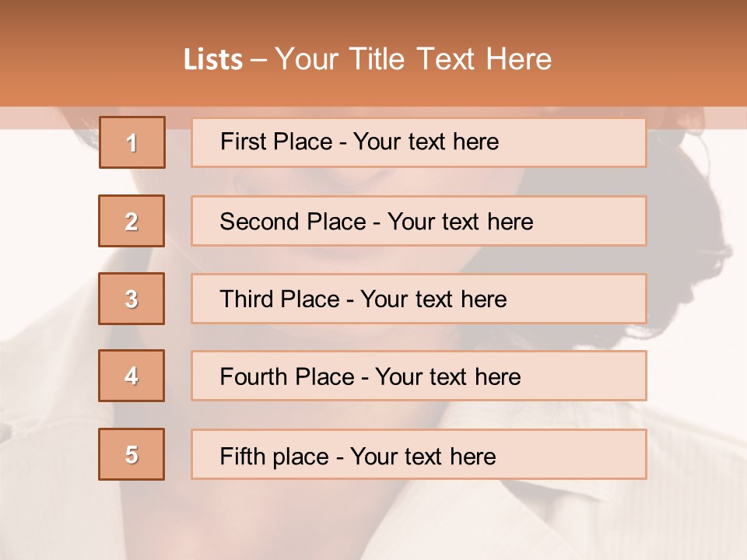
Task: Click the orange header banner
Action: pos(373,54)
